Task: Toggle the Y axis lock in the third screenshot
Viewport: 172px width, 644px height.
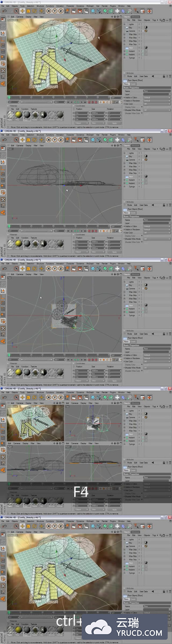Action: [x=55, y=268]
